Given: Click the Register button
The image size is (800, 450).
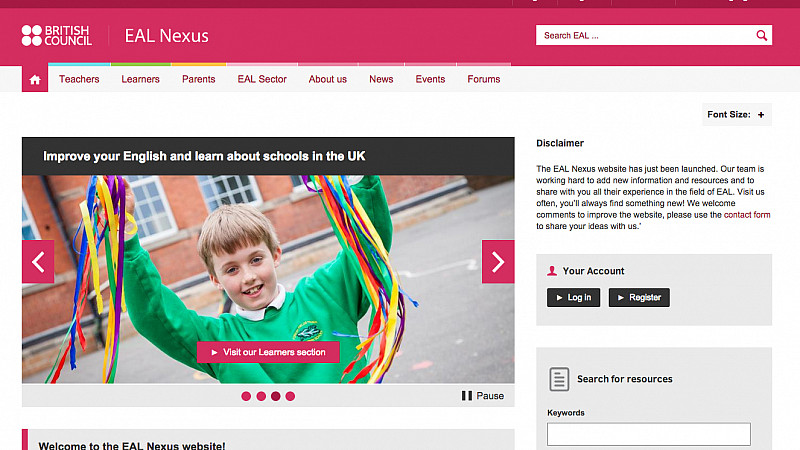Looking at the screenshot, I should 639,297.
